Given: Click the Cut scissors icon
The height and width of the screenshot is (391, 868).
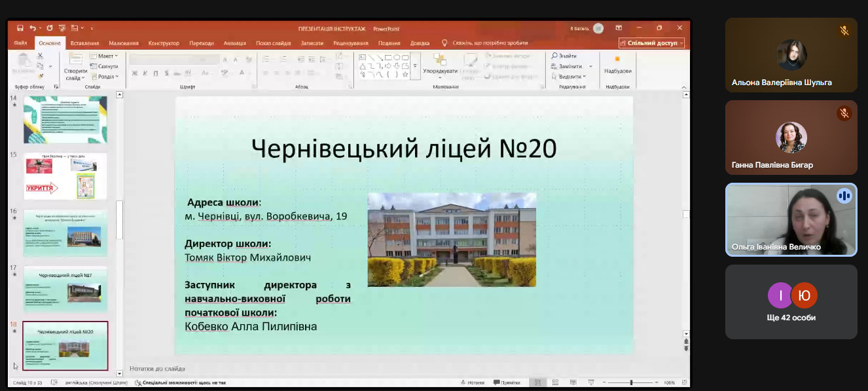Looking at the screenshot, I should [x=40, y=56].
